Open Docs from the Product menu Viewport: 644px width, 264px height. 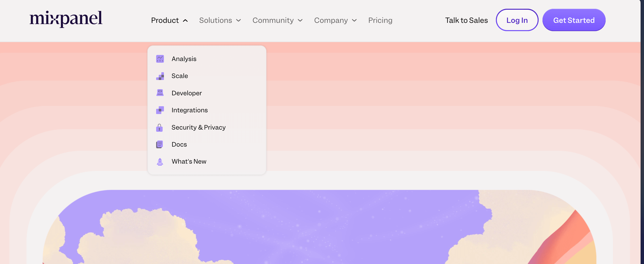(x=179, y=144)
